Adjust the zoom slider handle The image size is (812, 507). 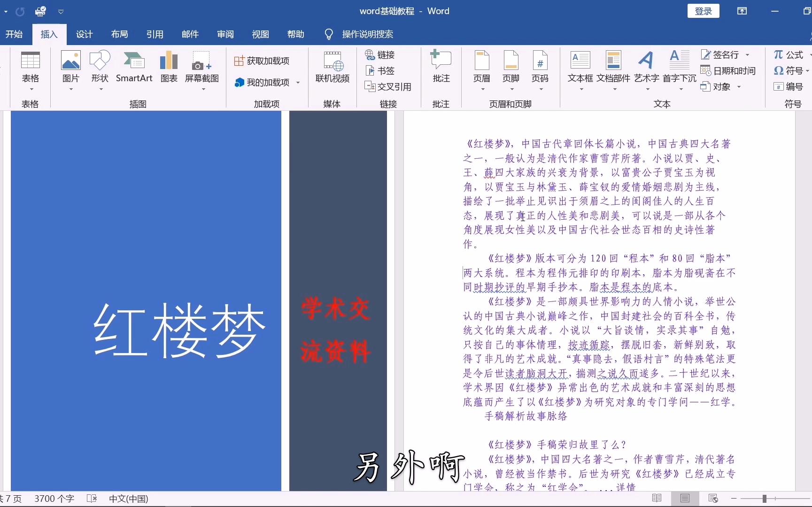tap(765, 498)
